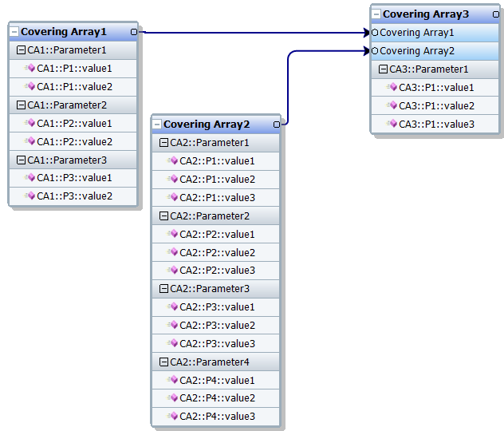Collapse CA1::Parameter1 group
The image size is (504, 431).
(x=21, y=50)
